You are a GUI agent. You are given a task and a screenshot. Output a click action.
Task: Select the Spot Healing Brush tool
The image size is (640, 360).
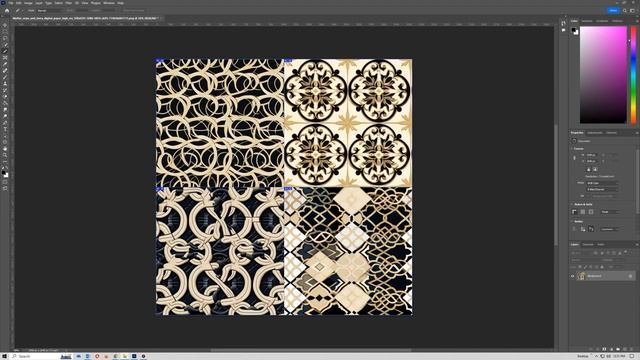pyautogui.click(x=5, y=71)
